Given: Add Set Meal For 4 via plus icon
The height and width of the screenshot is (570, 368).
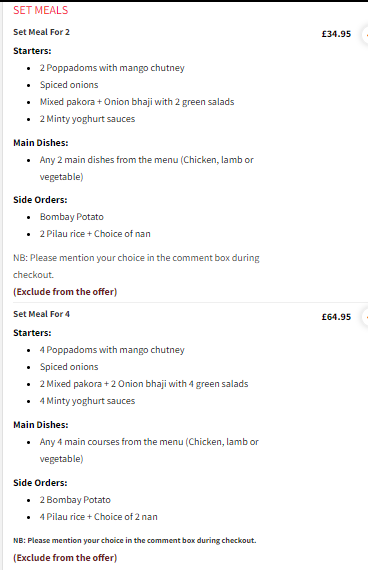Looking at the screenshot, I should (365, 317).
